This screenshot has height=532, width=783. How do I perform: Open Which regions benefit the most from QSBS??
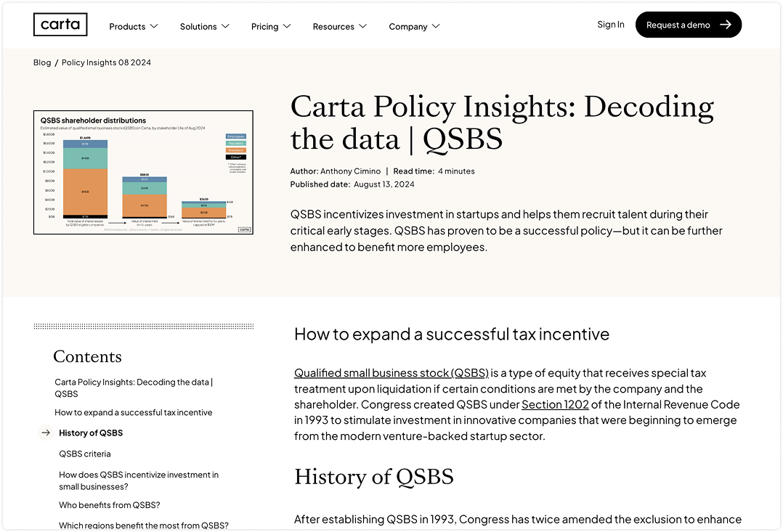(x=144, y=525)
